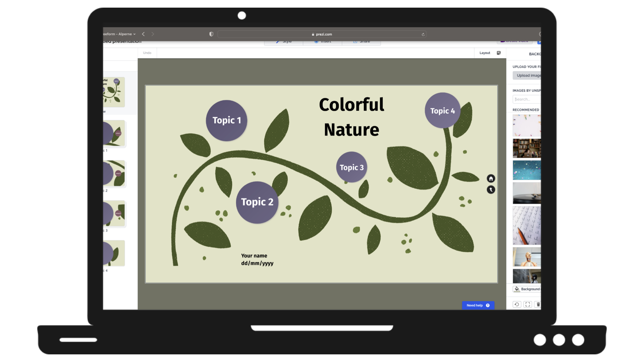Select the chalkboard writer recommended image
644x362 pixels.
coord(527,276)
